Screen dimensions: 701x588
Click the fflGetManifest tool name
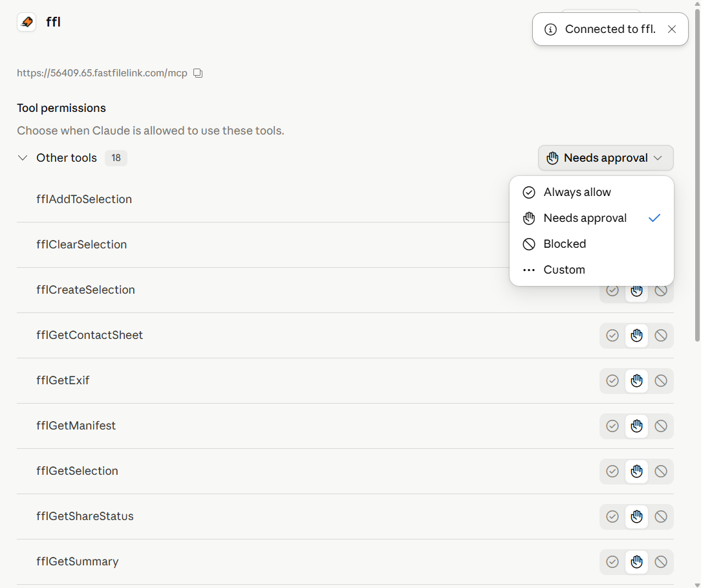[x=76, y=426]
